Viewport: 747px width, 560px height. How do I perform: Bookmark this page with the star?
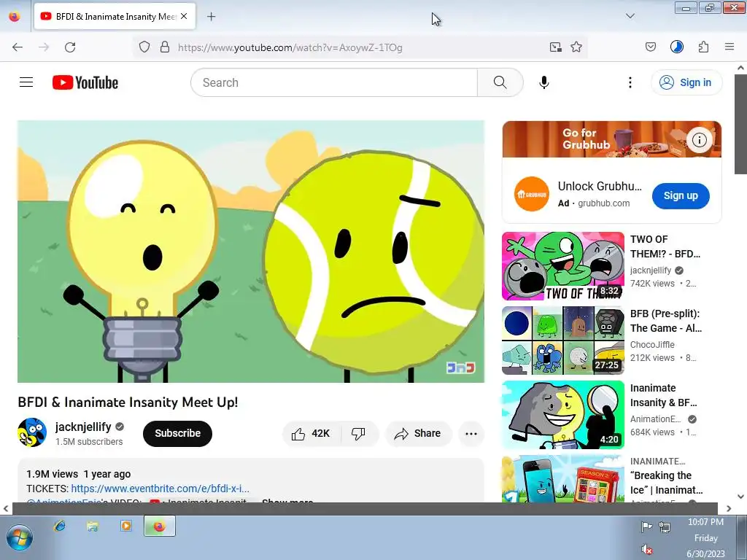576,47
